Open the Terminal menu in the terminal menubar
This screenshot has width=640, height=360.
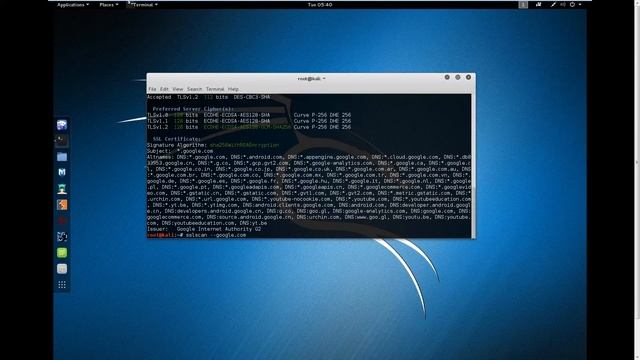pyautogui.click(x=215, y=89)
